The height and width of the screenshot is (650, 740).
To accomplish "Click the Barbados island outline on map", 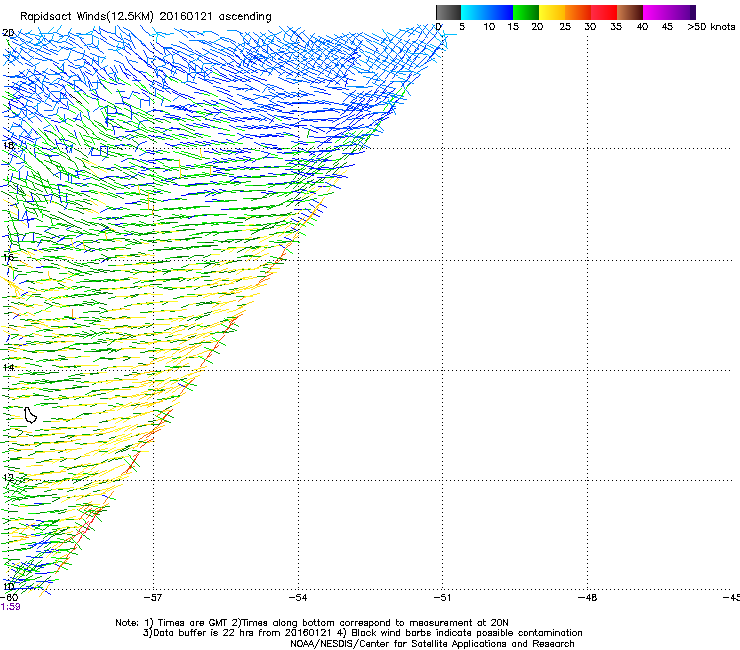I will 30,415.
